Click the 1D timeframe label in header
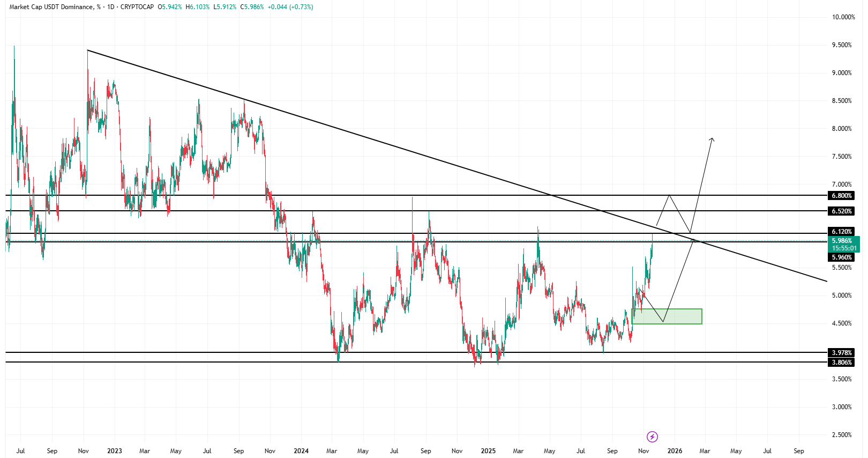The height and width of the screenshot is (458, 868). (x=111, y=7)
